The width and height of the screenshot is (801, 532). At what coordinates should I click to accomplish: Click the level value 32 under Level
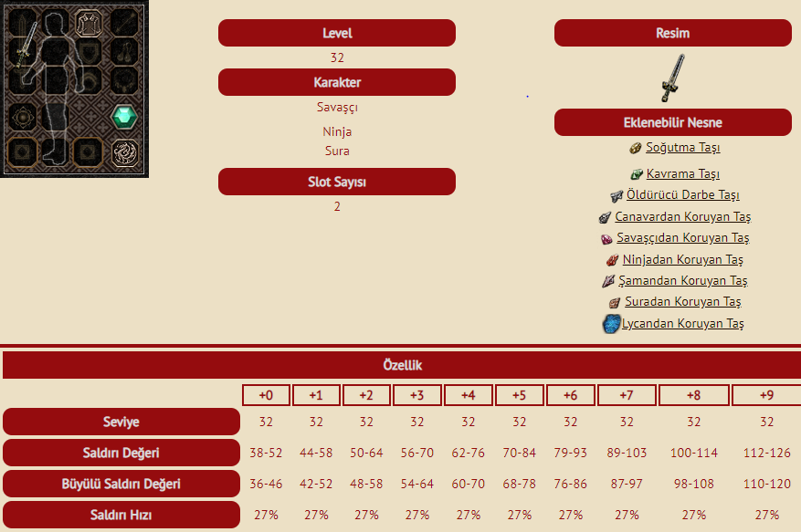pyautogui.click(x=337, y=57)
